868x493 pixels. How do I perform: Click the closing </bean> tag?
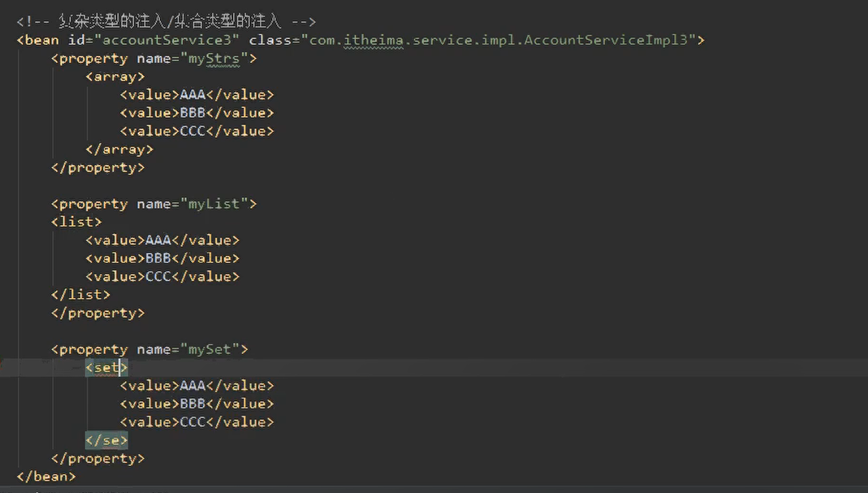coord(46,477)
